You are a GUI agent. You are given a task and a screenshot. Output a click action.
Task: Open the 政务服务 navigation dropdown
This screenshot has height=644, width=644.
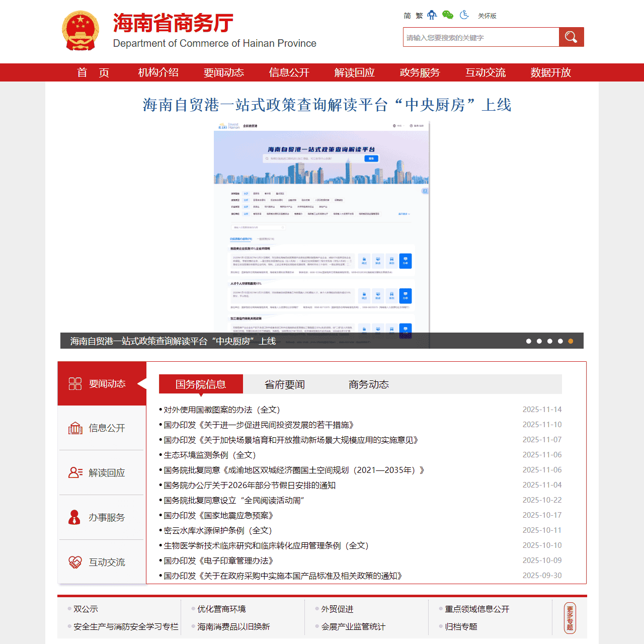pyautogui.click(x=419, y=72)
